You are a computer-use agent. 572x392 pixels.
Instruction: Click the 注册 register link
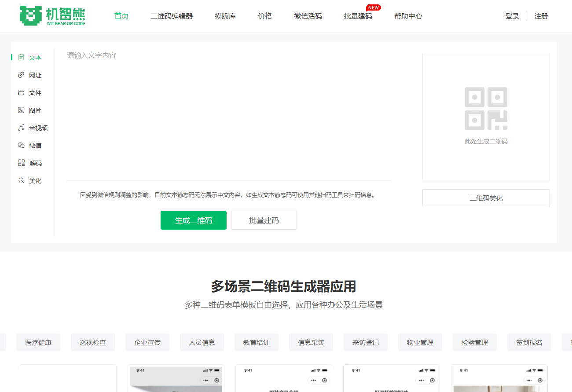point(541,16)
